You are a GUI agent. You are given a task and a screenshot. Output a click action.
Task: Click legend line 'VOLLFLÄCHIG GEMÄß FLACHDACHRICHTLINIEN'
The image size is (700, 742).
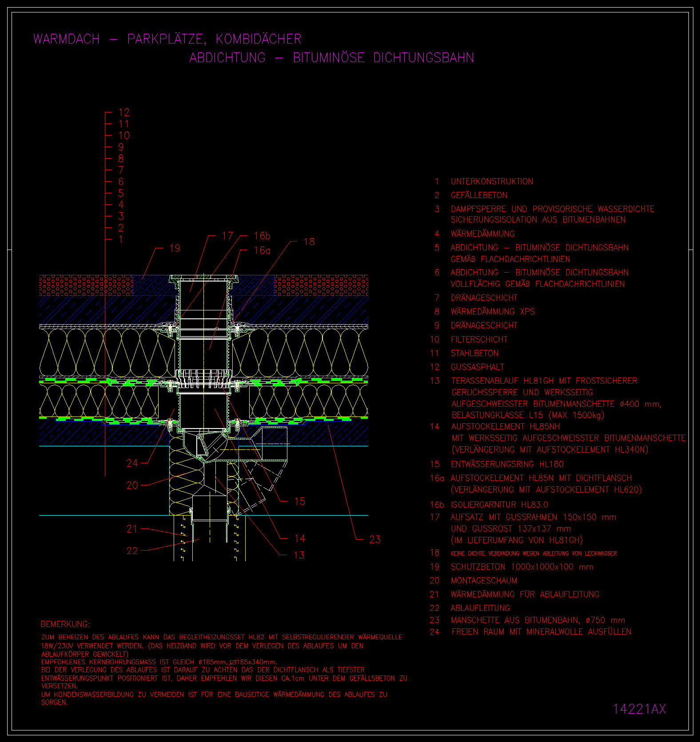point(538,284)
